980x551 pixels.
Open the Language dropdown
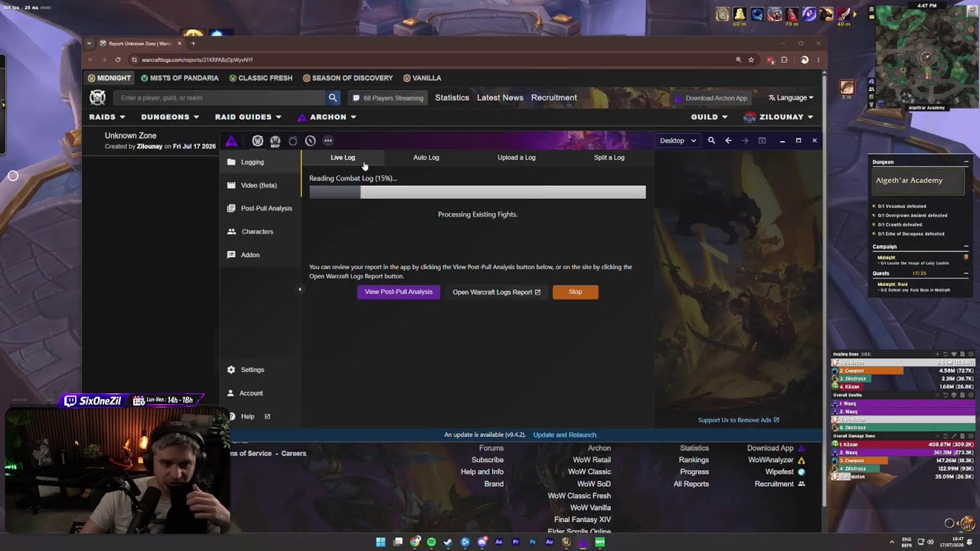pyautogui.click(x=791, y=98)
